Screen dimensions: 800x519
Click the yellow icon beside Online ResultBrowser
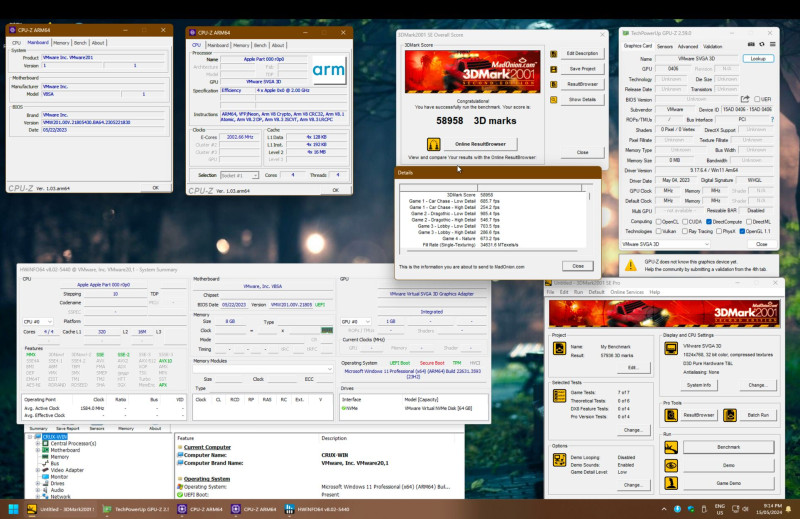point(434,144)
